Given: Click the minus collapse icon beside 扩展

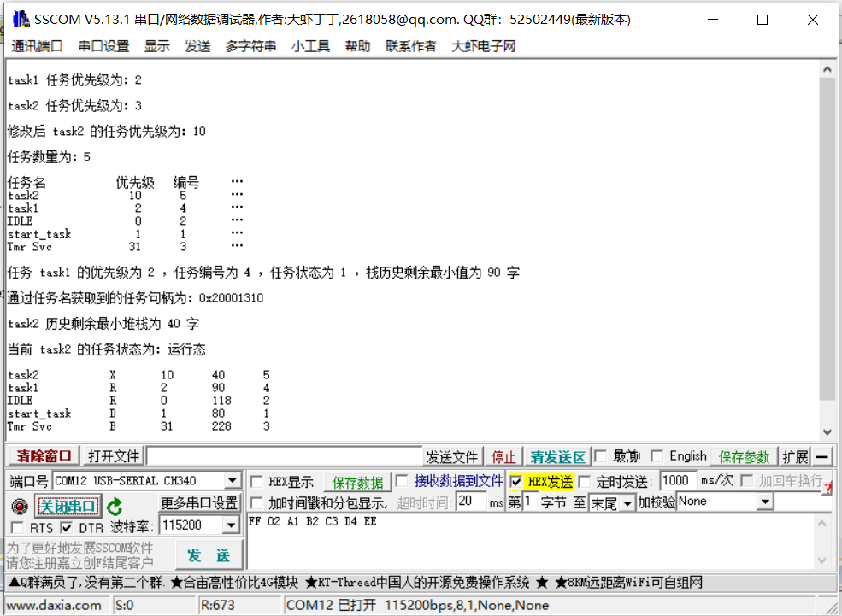Looking at the screenshot, I should pos(821,456).
